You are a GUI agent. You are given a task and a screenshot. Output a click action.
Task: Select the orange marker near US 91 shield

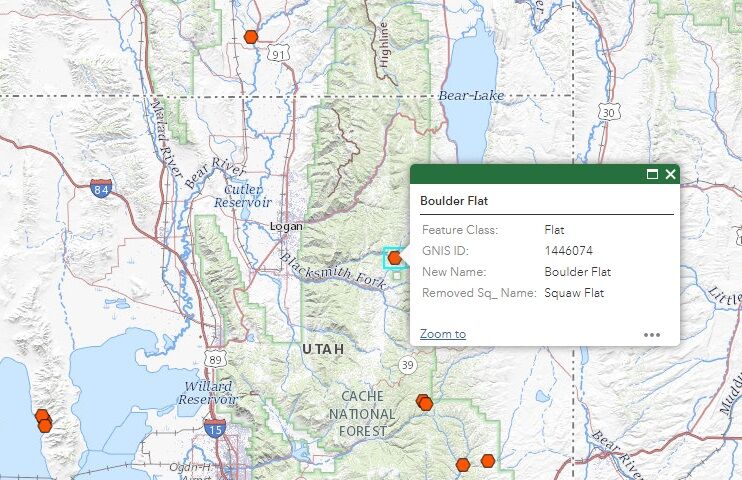[251, 37]
